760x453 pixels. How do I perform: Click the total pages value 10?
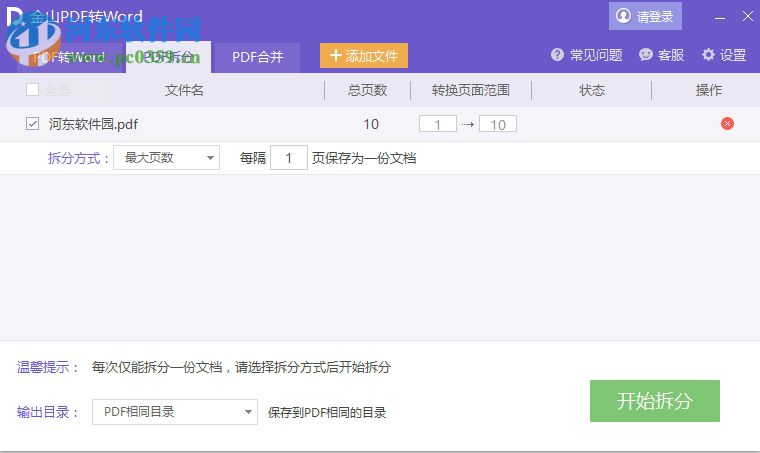[371, 124]
